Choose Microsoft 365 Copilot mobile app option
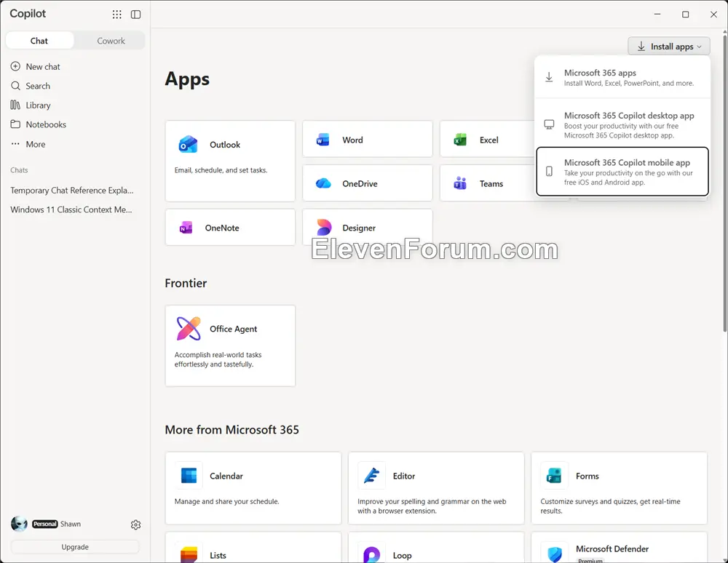The width and height of the screenshot is (728, 563). (622, 172)
